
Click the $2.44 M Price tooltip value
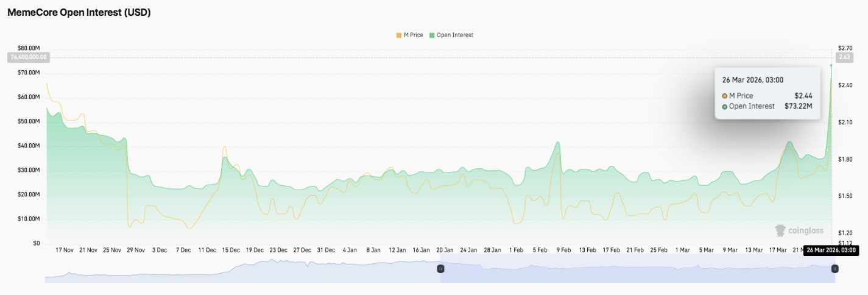click(803, 96)
